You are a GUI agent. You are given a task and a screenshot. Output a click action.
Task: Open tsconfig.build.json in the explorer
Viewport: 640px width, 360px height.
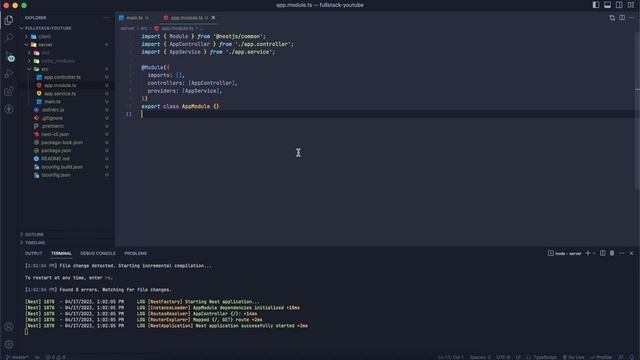(x=62, y=167)
